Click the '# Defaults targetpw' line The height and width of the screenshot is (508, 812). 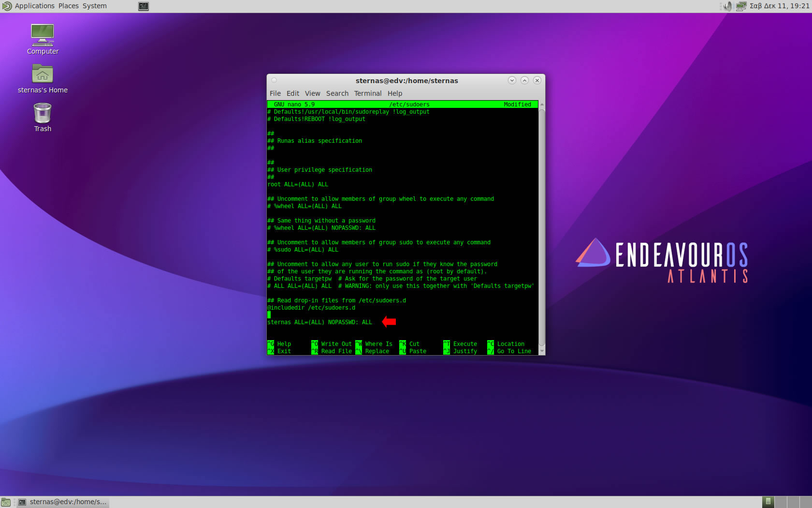coord(372,279)
